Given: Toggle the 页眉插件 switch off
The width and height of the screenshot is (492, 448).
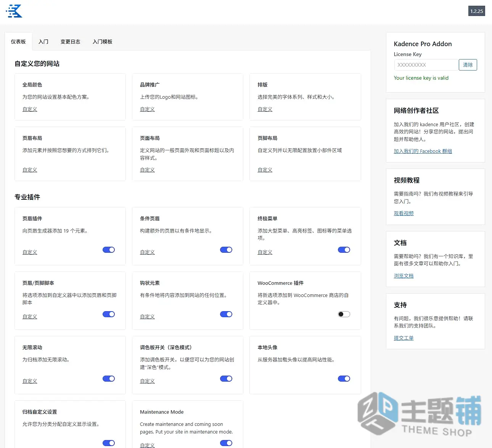Looking at the screenshot, I should 109,250.
